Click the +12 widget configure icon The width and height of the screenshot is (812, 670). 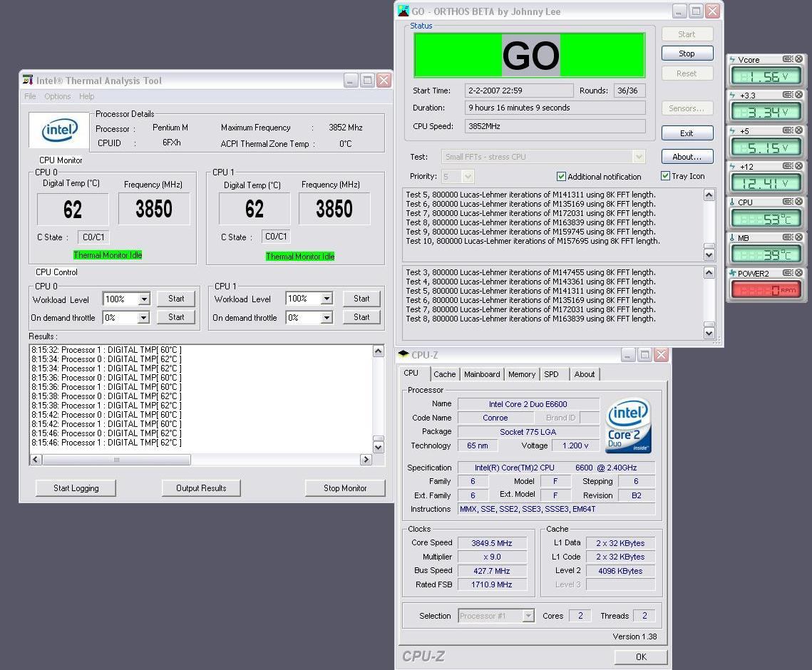coord(788,166)
